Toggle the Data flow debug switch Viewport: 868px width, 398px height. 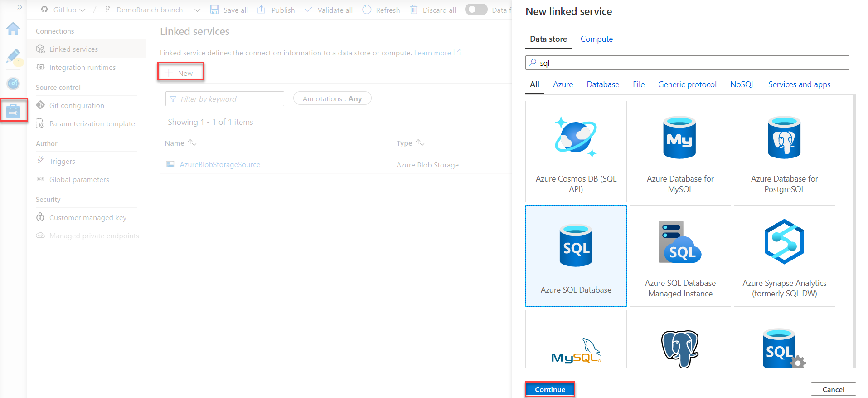476,10
